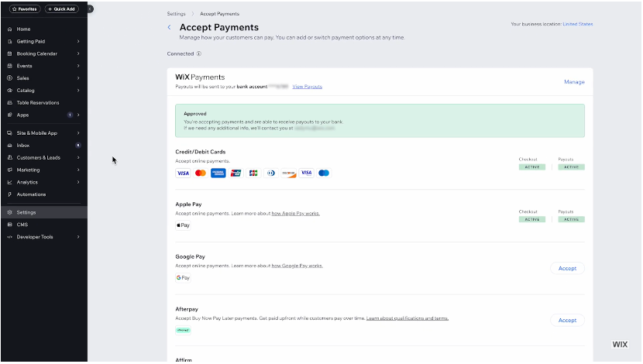Open the CMS menu item
This screenshot has width=643, height=364.
click(44, 225)
